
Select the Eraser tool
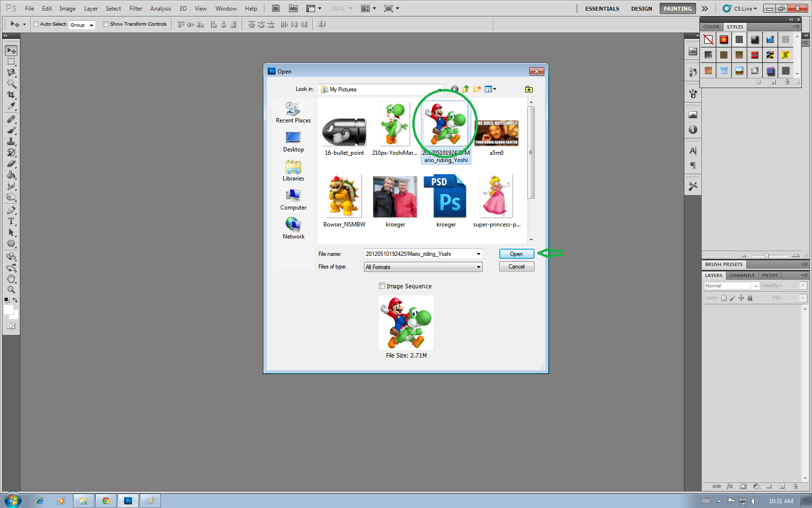pyautogui.click(x=11, y=164)
